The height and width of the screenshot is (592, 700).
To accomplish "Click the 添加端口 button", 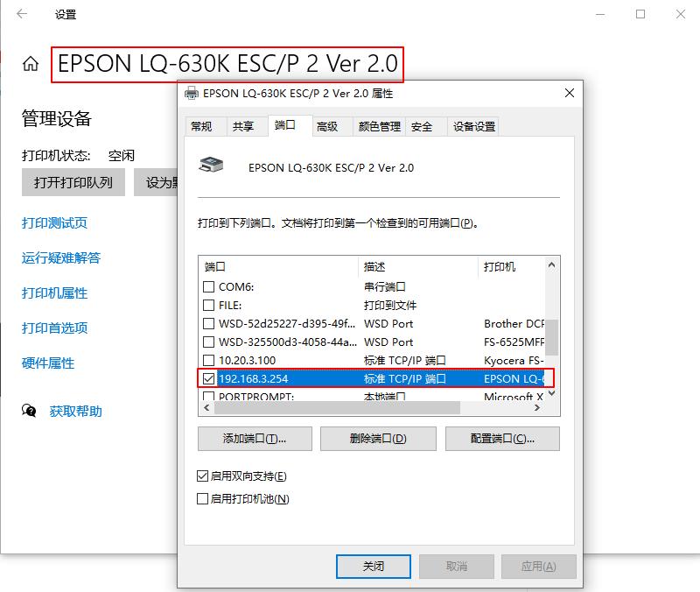I will (x=255, y=438).
